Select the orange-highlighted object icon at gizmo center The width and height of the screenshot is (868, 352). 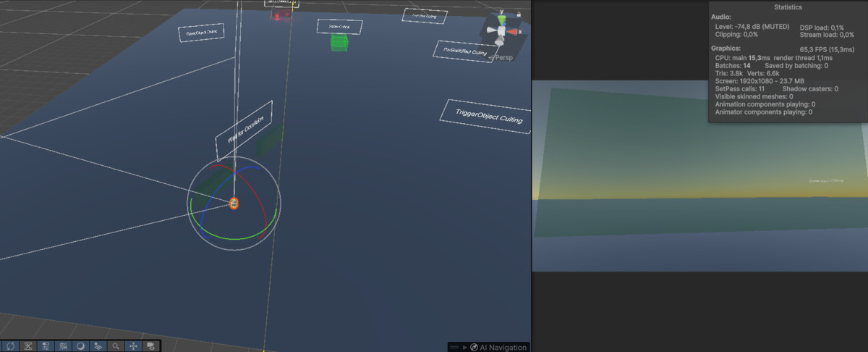[234, 204]
